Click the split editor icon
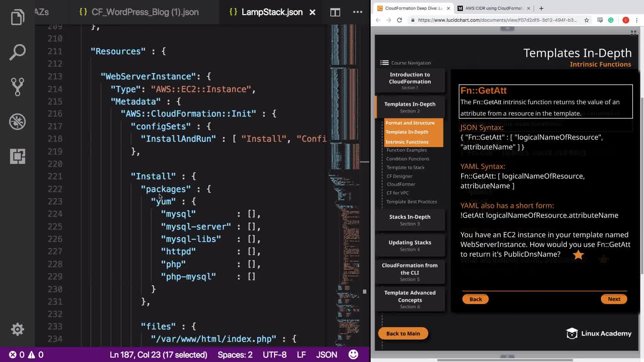Viewport: 644px width, 362px height. [335, 12]
